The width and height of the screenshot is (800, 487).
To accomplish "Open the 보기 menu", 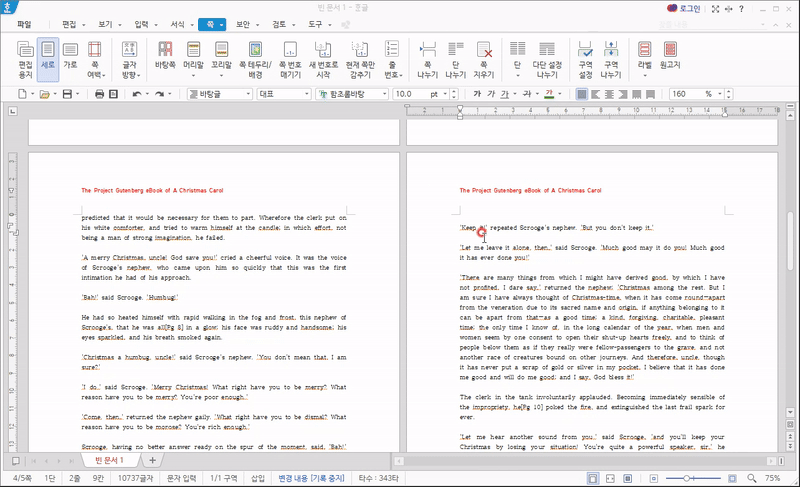I will coord(110,24).
